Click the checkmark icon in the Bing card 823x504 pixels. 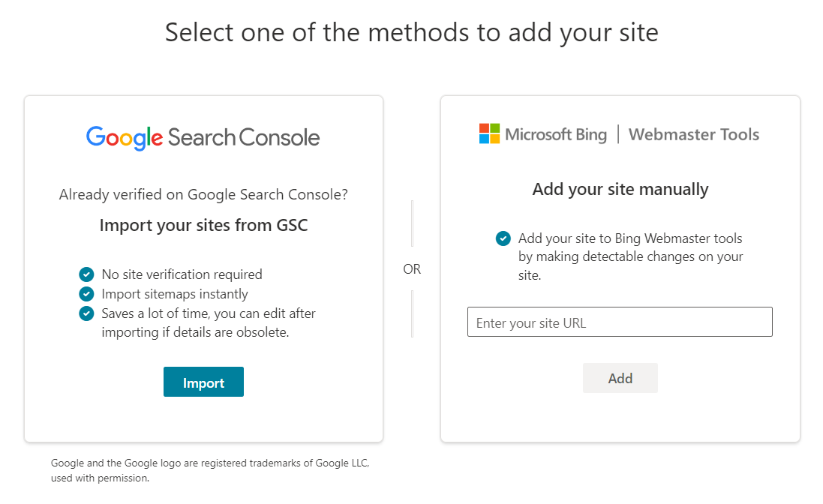click(503, 238)
